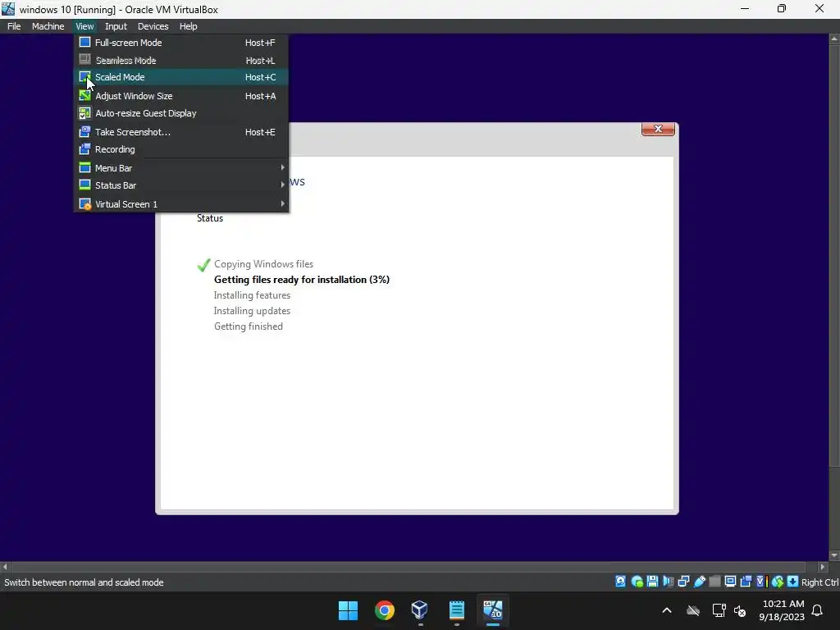Image resolution: width=840 pixels, height=630 pixels.
Task: Click the CPU virtualization indicator icon
Action: (761, 582)
